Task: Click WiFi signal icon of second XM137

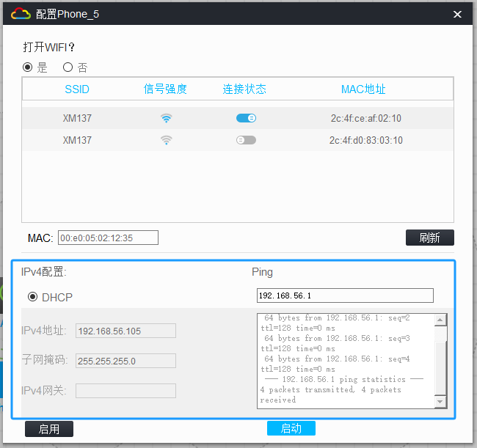Action: click(x=167, y=140)
